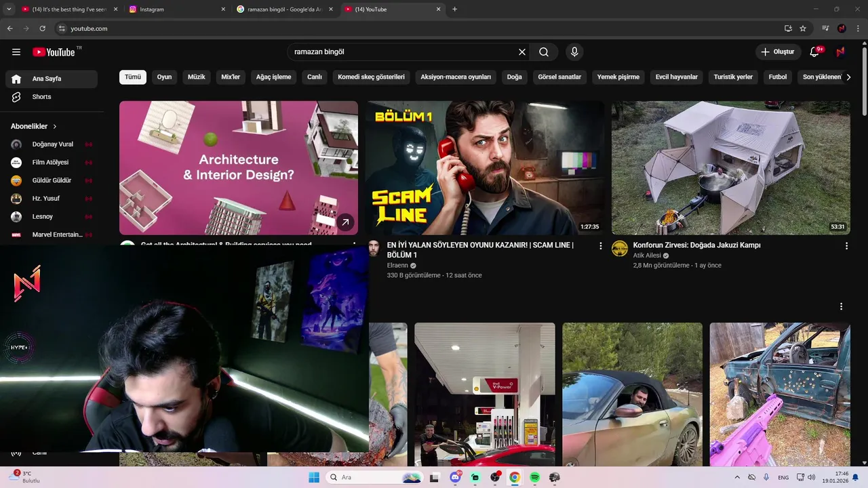Reload the current page
This screenshot has height=488, width=868.
pyautogui.click(x=42, y=28)
